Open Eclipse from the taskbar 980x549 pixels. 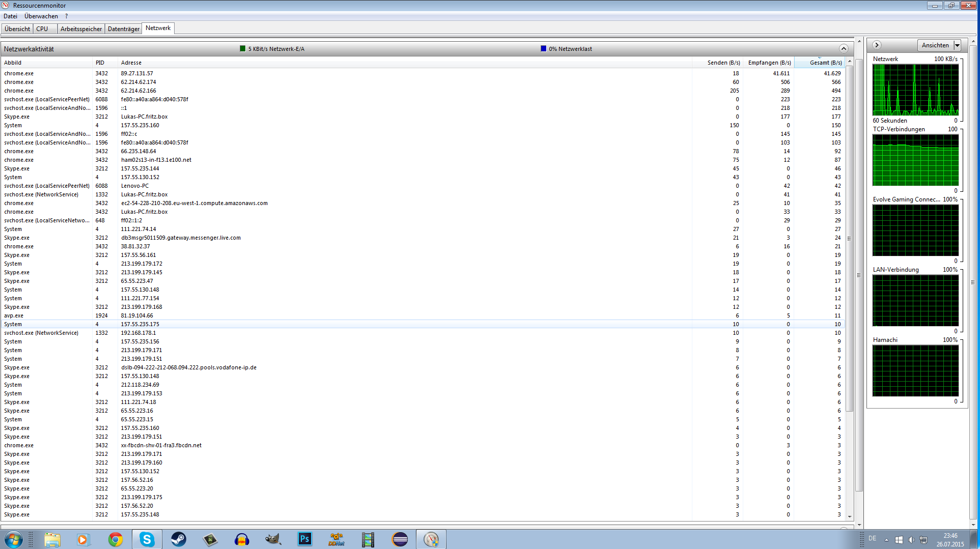coord(400,539)
